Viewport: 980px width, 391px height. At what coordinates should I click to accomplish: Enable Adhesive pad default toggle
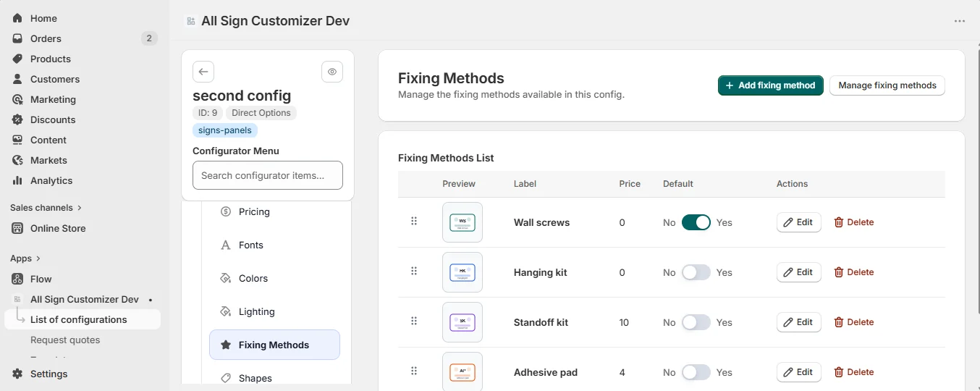point(696,372)
